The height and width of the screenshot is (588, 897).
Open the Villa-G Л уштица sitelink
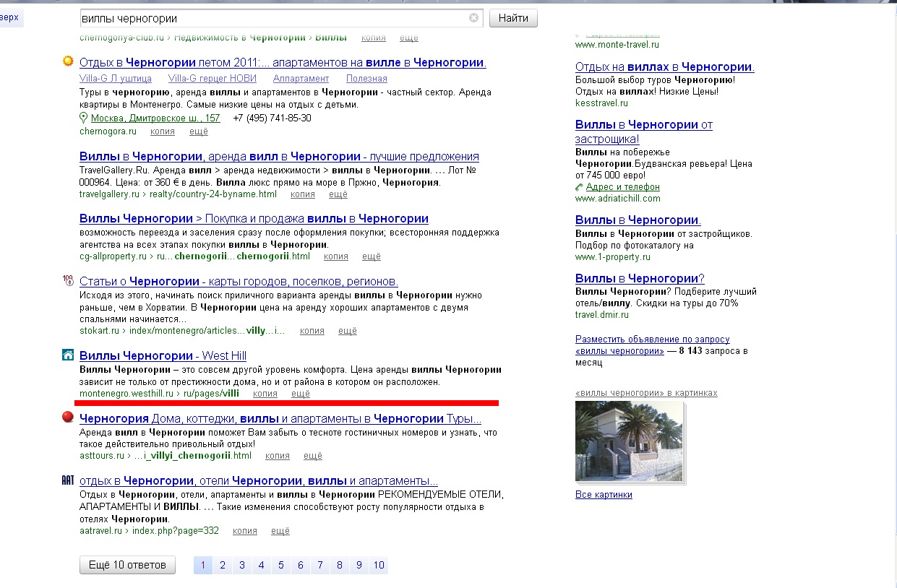[116, 79]
